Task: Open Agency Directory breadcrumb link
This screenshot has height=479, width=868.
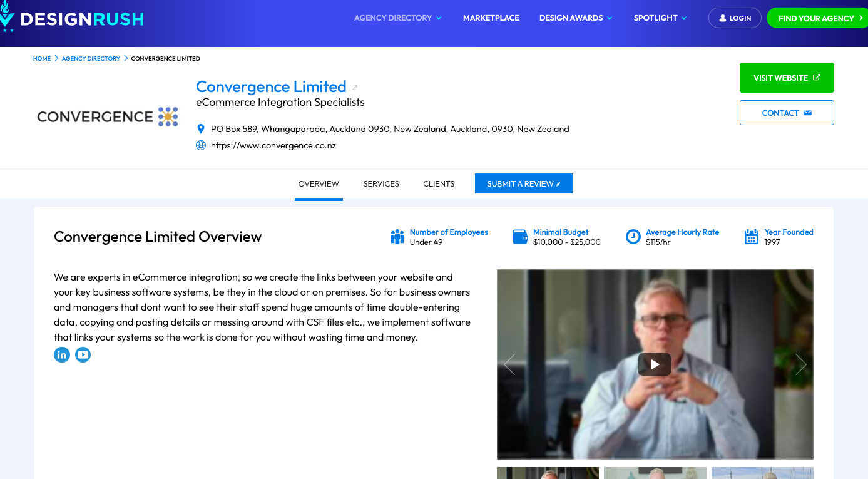Action: tap(91, 58)
